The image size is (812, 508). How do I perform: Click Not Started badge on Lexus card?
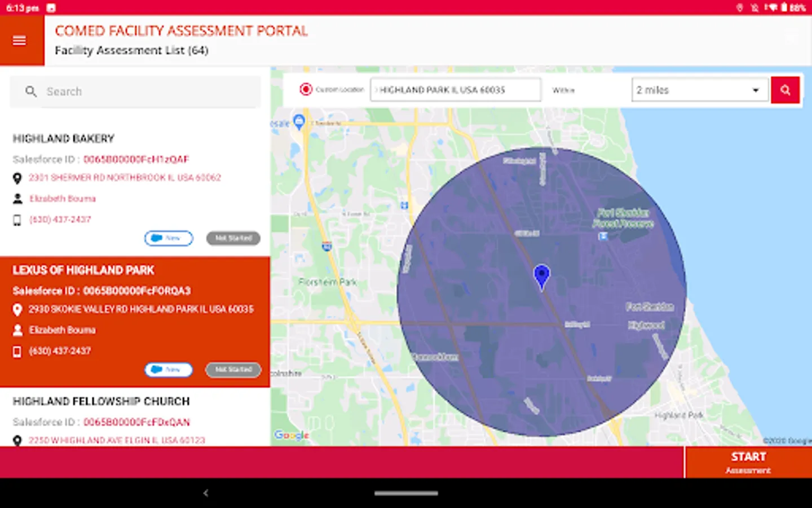pyautogui.click(x=233, y=370)
